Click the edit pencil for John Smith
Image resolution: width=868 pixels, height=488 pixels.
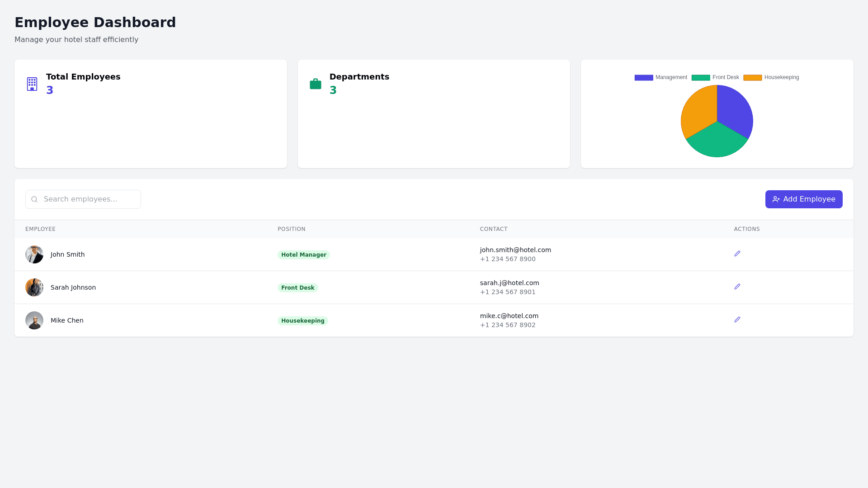click(x=737, y=253)
